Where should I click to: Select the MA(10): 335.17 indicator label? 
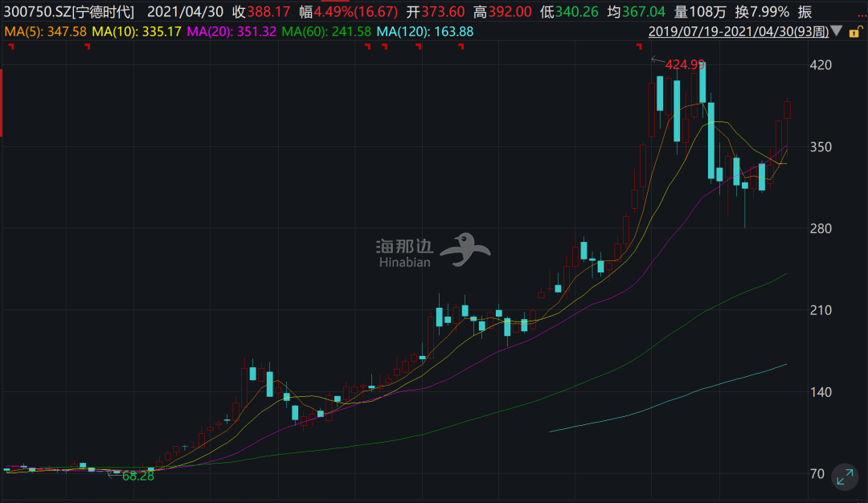tap(137, 31)
